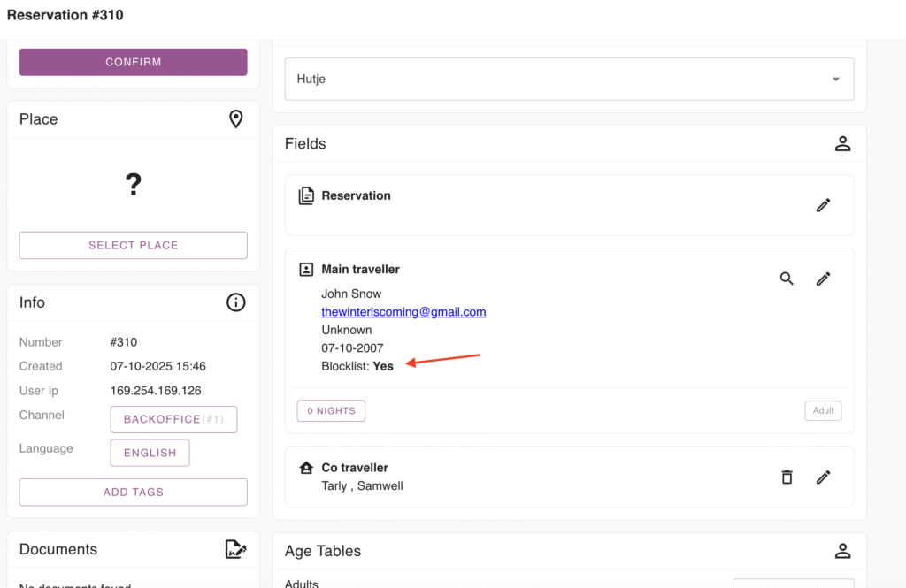Search main traveller with magnifier icon
906x588 pixels.
pos(787,279)
